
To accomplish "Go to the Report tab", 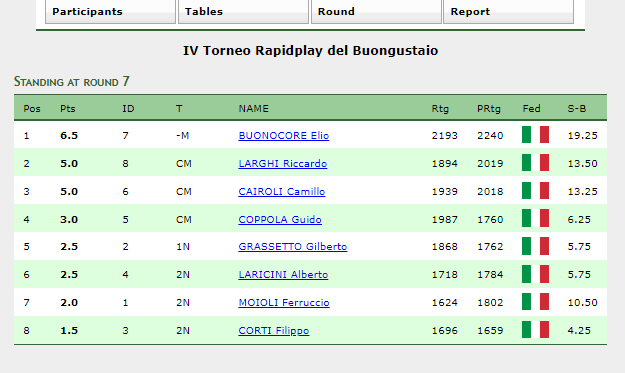I will (x=509, y=12).
